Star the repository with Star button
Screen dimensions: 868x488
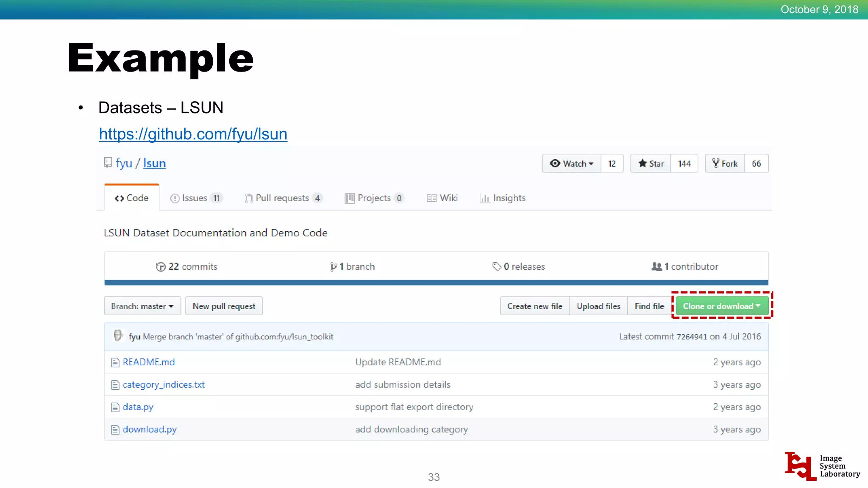tap(651, 164)
